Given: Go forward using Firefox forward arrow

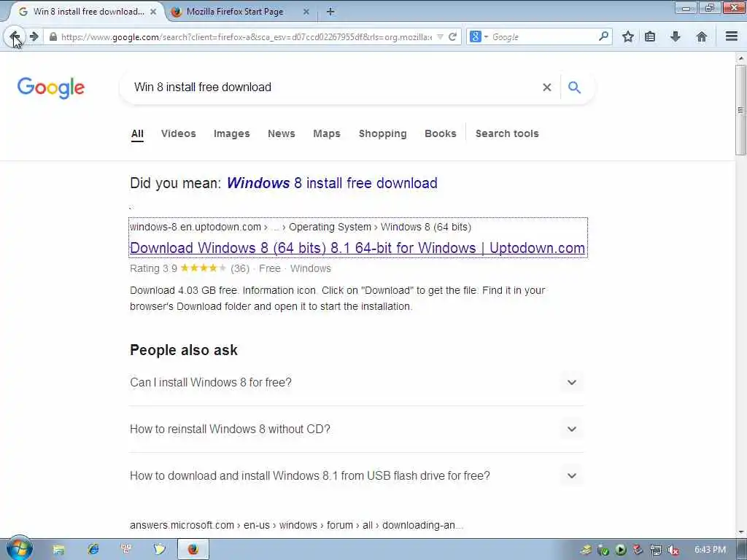Looking at the screenshot, I should (x=34, y=36).
